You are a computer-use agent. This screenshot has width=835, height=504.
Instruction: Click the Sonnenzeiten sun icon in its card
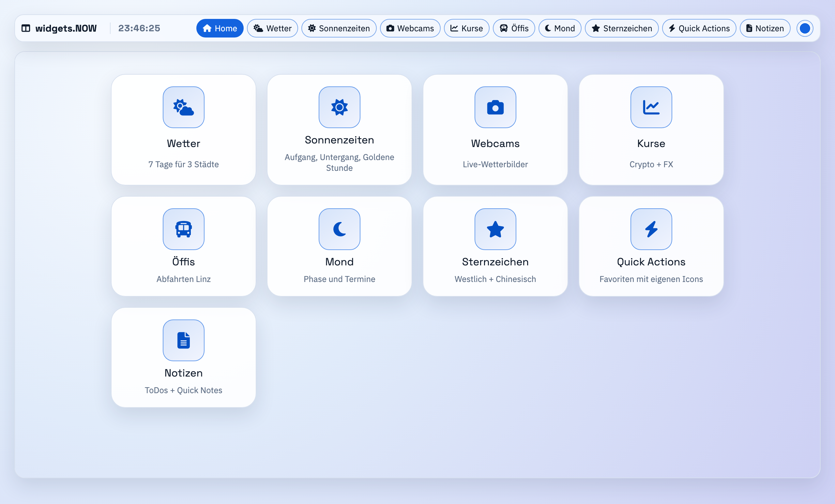pos(339,107)
